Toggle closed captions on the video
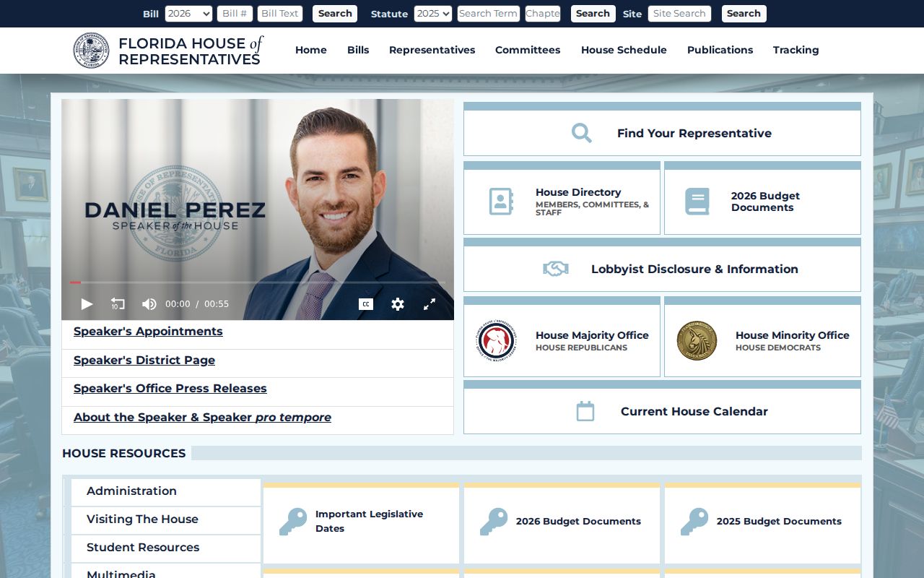 pos(366,304)
